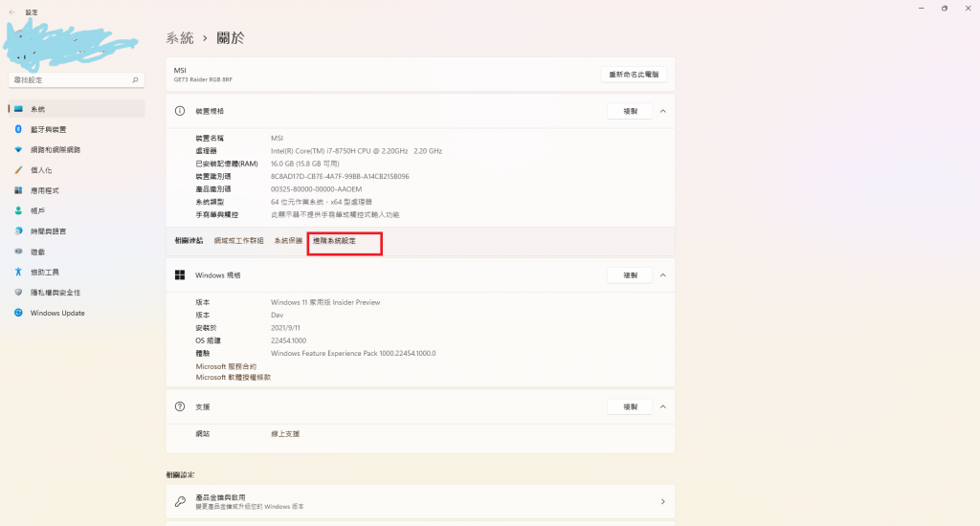The image size is (980, 526).
Task: Copy device specs with 複製 in 裝置規格
Action: 630,111
